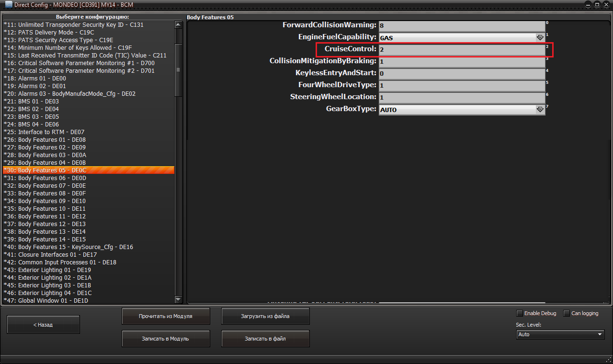This screenshot has height=364, width=613.
Task: Click the app icon in title bar
Action: (x=8, y=5)
